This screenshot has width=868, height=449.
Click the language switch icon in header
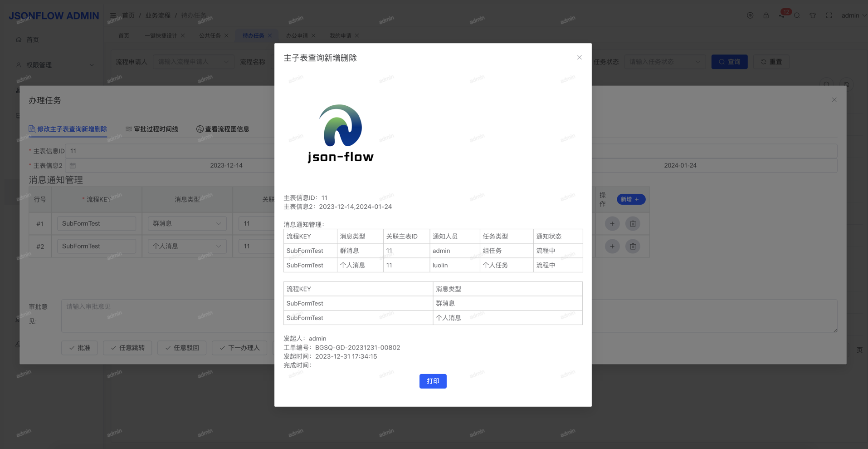[750, 15]
